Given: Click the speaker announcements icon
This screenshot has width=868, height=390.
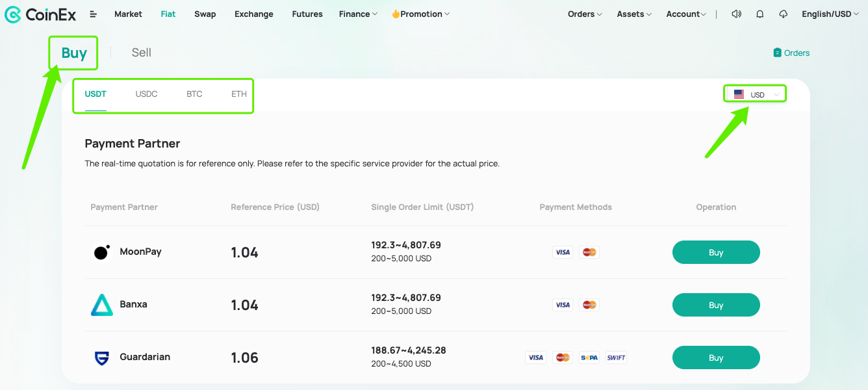Looking at the screenshot, I should pos(736,14).
